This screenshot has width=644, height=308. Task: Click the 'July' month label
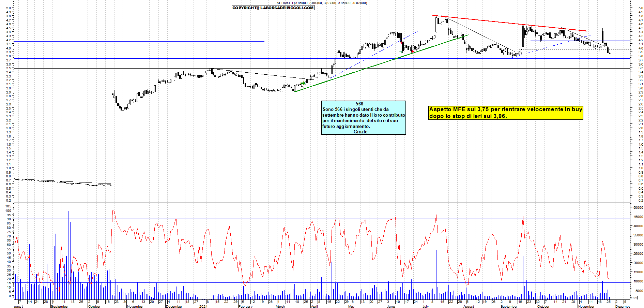point(425,306)
